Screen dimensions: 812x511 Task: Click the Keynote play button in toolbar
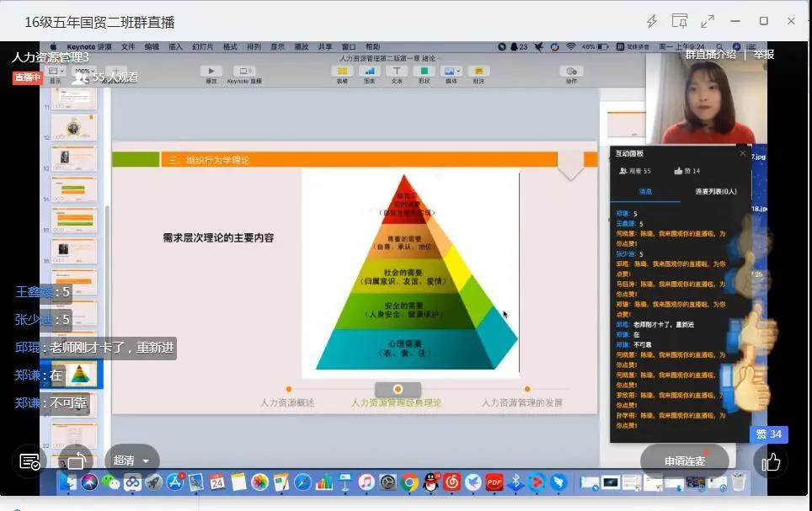tap(211, 72)
